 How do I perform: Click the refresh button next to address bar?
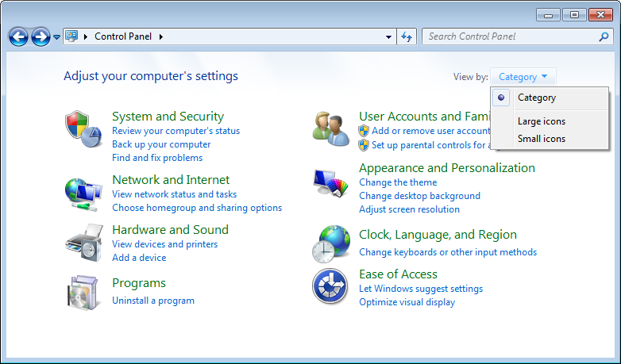(407, 36)
